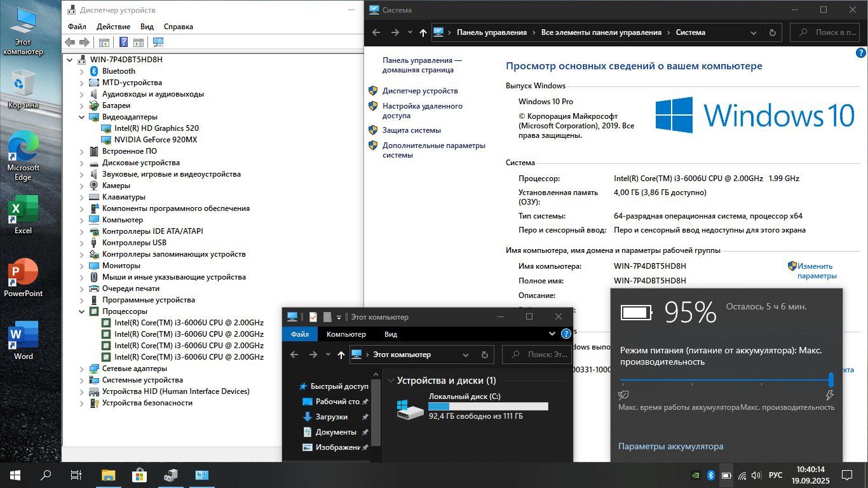868x488 pixels.
Task: Collapse the Видеоадаптеры node
Action: point(81,117)
